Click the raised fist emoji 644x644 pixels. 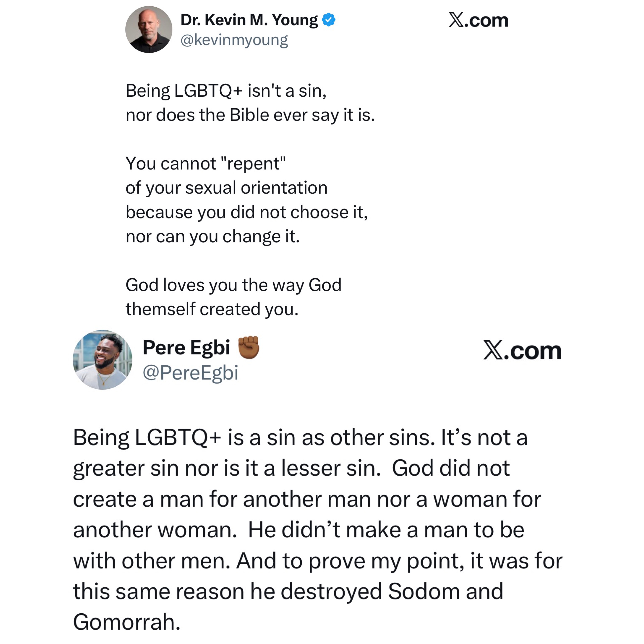[x=249, y=347]
